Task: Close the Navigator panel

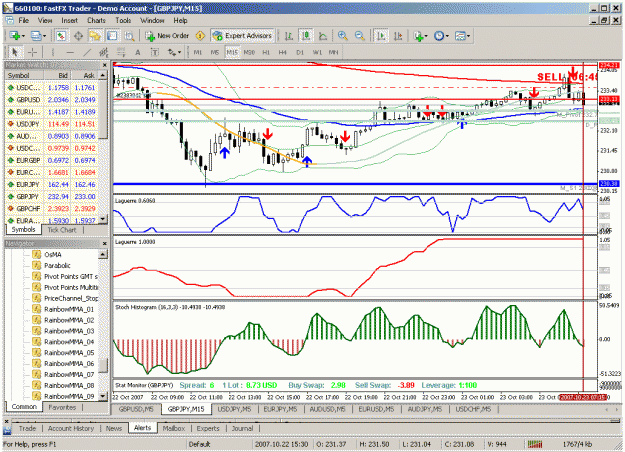Action: 105,243
